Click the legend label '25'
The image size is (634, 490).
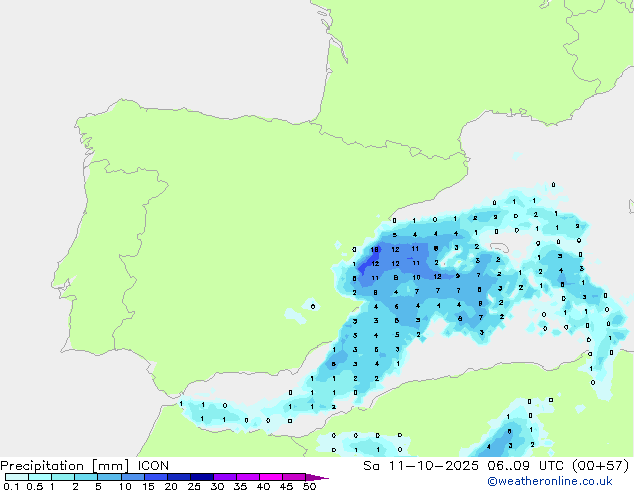(194, 486)
